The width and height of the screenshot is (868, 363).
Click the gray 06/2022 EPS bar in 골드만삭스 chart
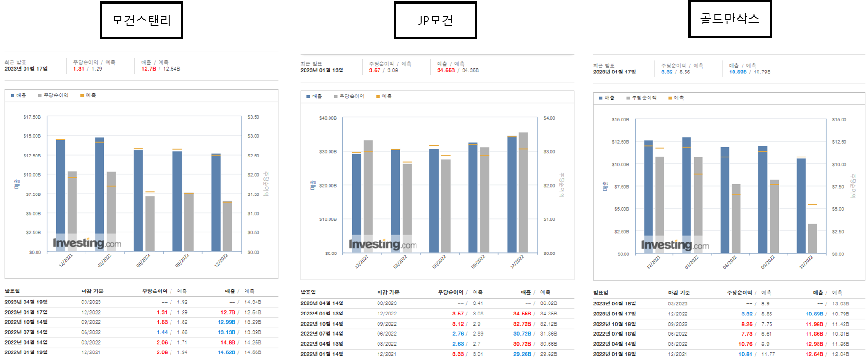(736, 219)
